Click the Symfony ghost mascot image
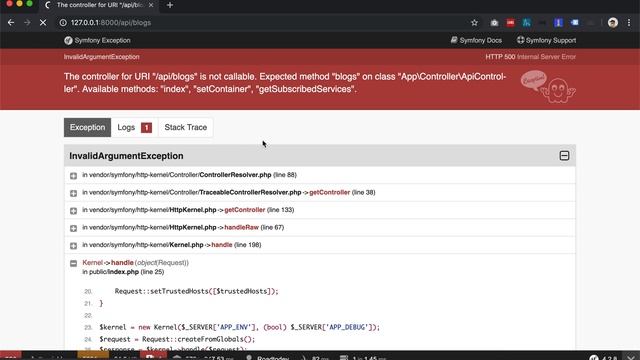Screen dimensions: 640x360 point(548,87)
